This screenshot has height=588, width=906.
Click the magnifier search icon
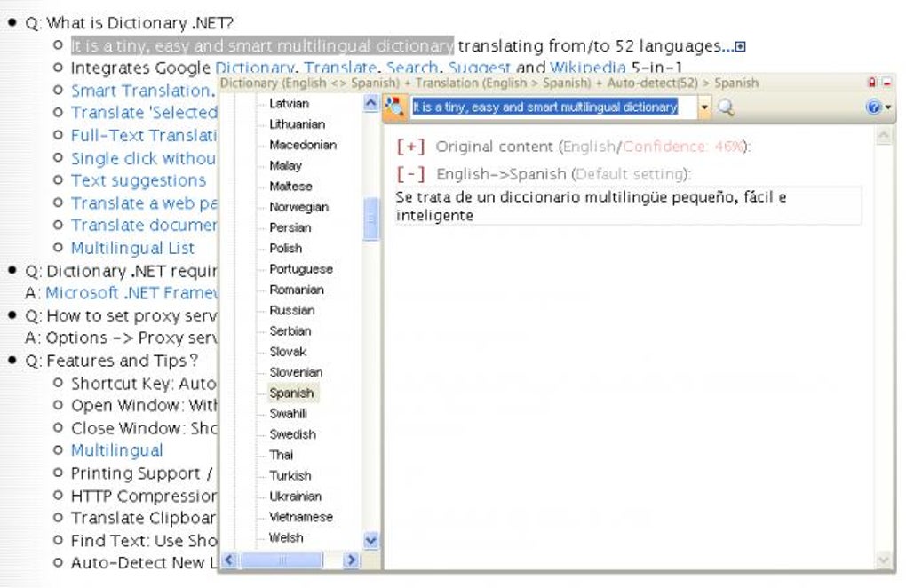725,107
